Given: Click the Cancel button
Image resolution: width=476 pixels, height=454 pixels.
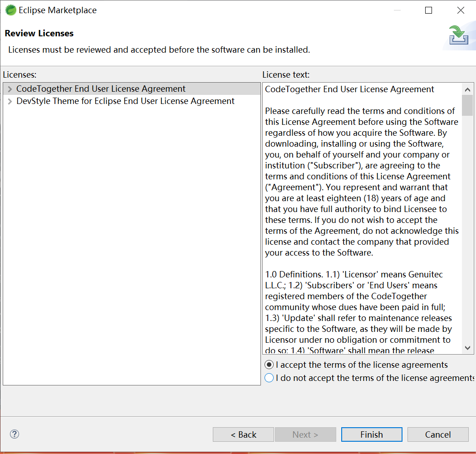Looking at the screenshot, I should click(x=437, y=434).
